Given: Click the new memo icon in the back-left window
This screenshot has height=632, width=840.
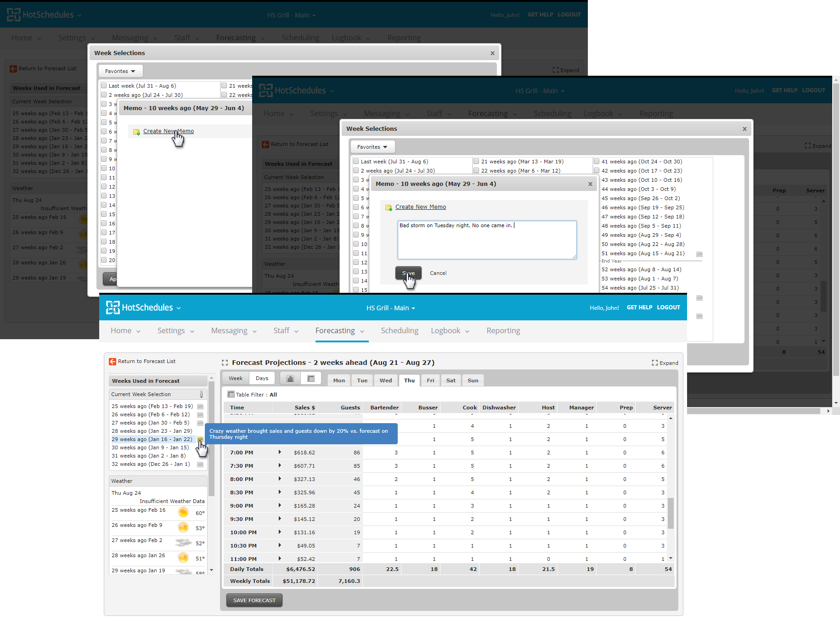Looking at the screenshot, I should [x=136, y=132].
